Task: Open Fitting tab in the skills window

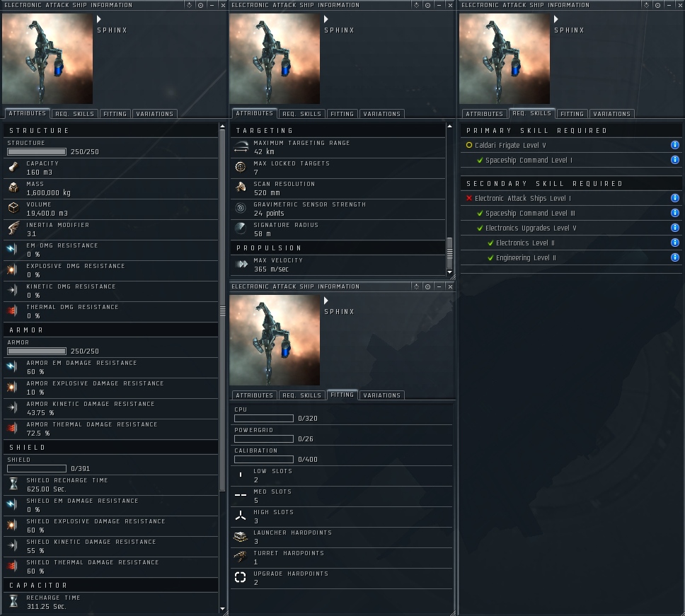Action: (572, 114)
